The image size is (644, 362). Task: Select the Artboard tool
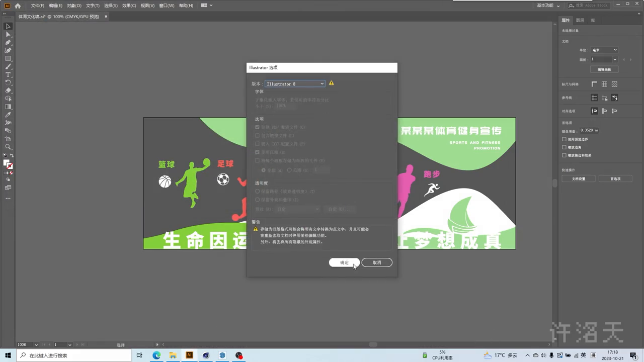point(8,139)
